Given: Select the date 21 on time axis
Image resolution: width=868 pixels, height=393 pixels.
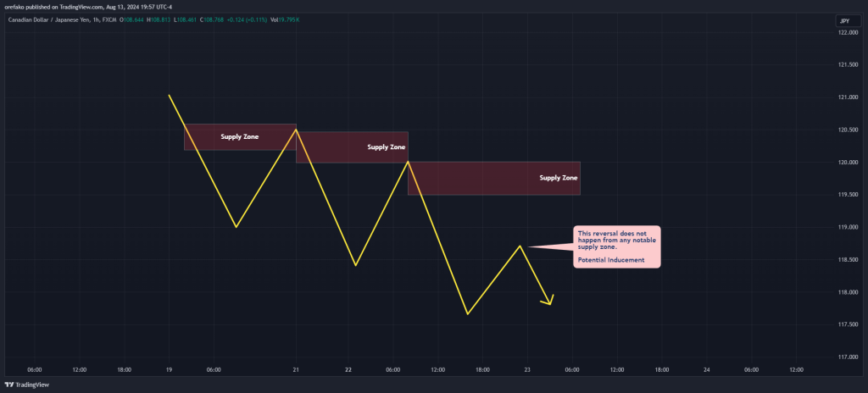Looking at the screenshot, I should [x=296, y=369].
